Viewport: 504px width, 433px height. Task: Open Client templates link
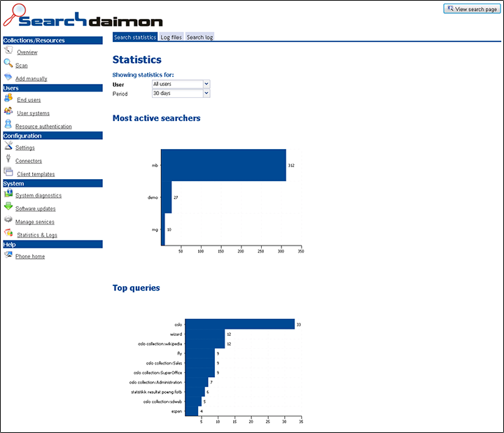(x=36, y=173)
